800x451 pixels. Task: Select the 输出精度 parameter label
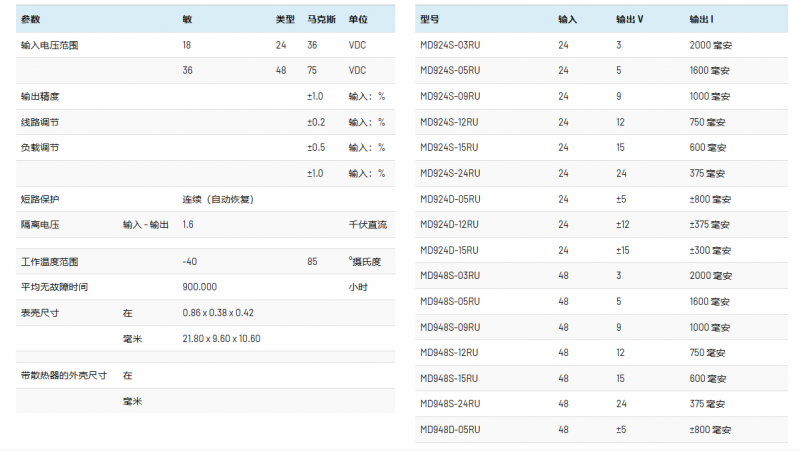(x=40, y=96)
